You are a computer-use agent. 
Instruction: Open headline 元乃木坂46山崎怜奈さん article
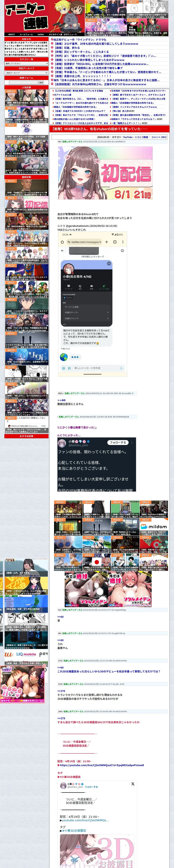[100, 84]
